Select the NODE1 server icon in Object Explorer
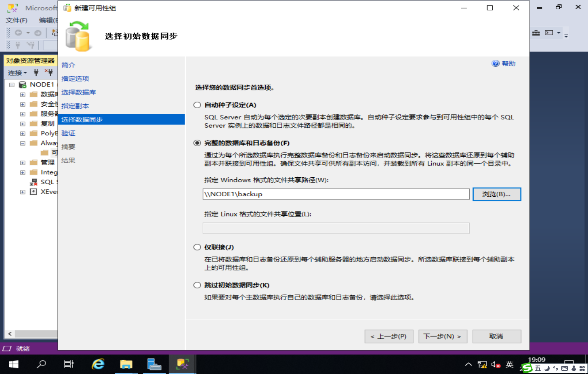 point(23,84)
